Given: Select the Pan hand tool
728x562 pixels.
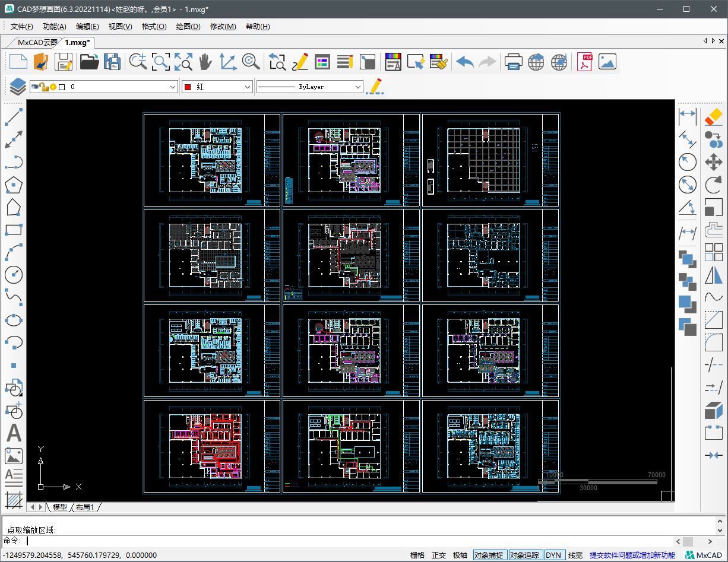Looking at the screenshot, I should point(205,62).
